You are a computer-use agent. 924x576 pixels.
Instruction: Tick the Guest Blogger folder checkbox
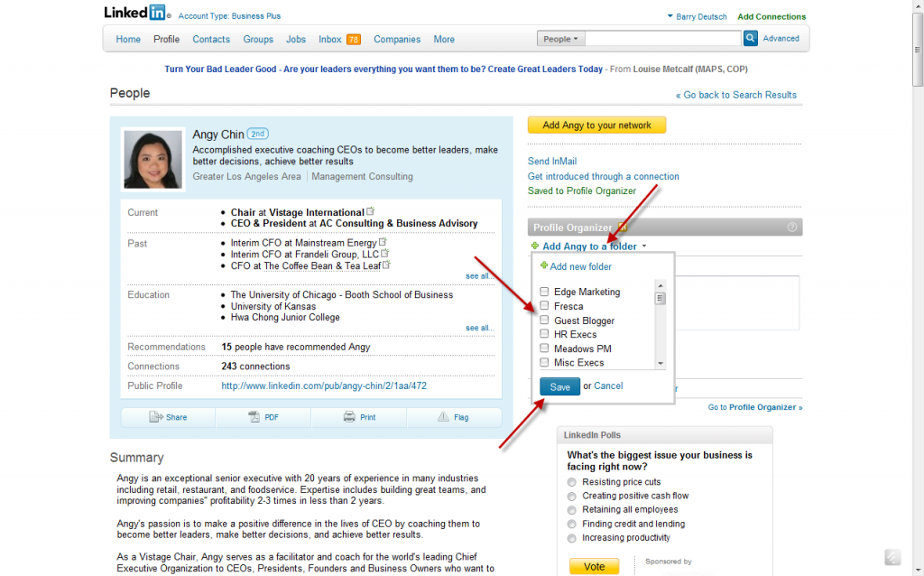coord(544,321)
